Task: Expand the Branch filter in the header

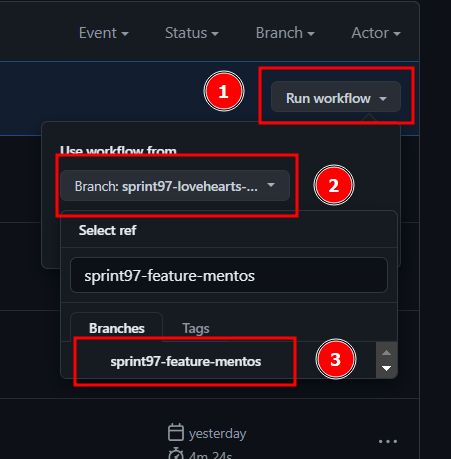Action: (285, 33)
